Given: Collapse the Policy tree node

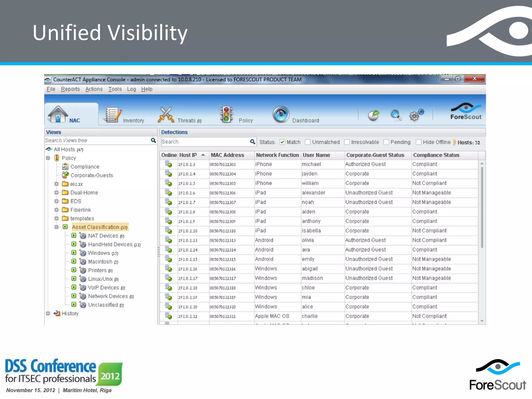Looking at the screenshot, I should click(x=48, y=158).
